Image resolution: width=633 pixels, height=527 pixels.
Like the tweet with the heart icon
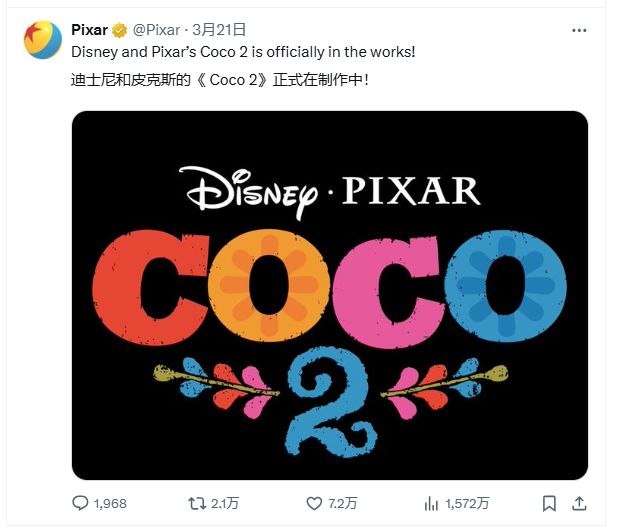[x=314, y=503]
